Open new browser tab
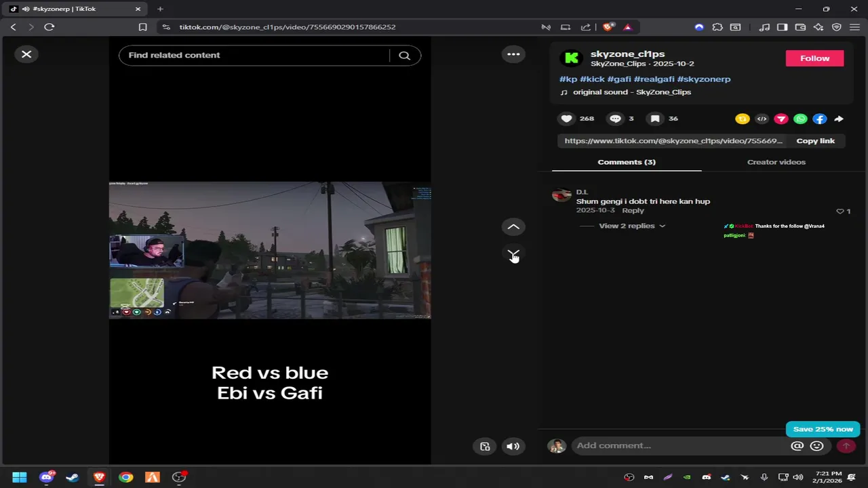Viewport: 868px width, 488px height. coord(160,9)
